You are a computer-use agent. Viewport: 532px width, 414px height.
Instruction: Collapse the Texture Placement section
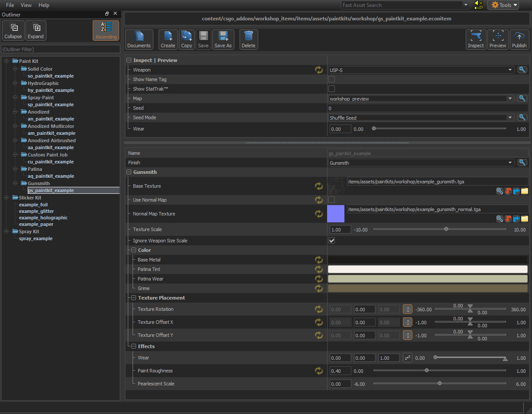click(134, 298)
